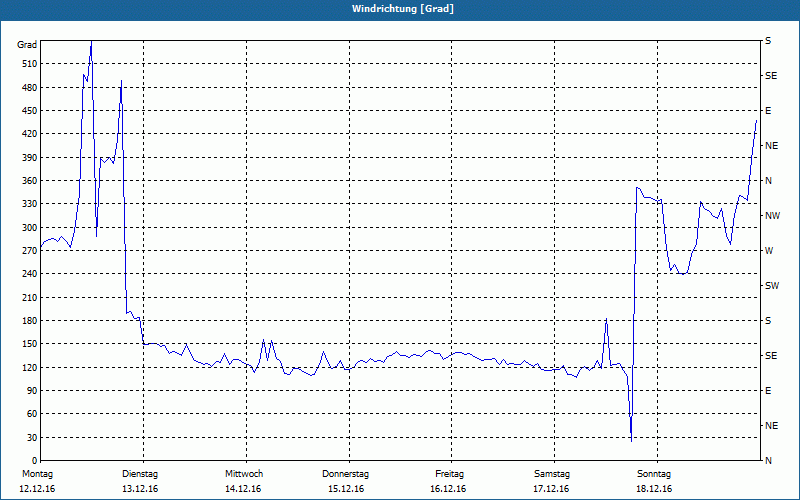Viewport: 800px width, 500px height.
Task: Select the date 13.12.16
Action: point(140,489)
